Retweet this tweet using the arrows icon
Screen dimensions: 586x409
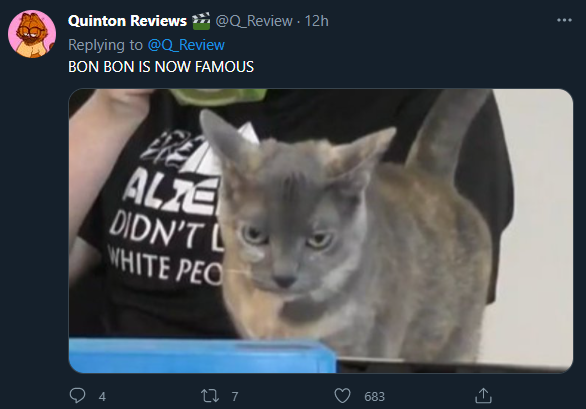pos(210,396)
